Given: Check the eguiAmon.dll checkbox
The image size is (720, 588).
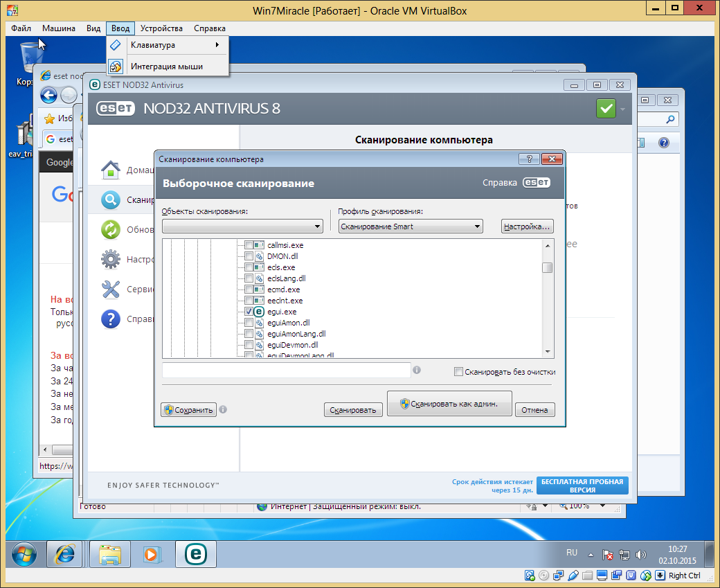Looking at the screenshot, I should 249,323.
